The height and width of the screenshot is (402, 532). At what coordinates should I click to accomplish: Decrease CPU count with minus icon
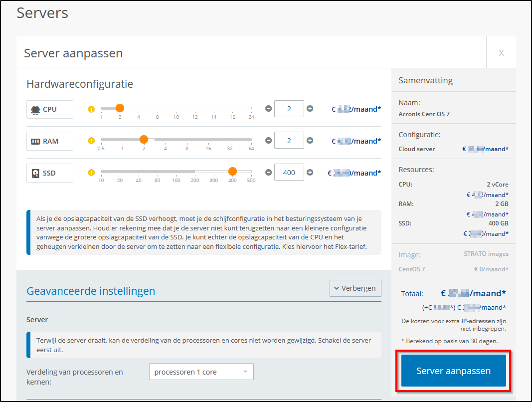(268, 108)
